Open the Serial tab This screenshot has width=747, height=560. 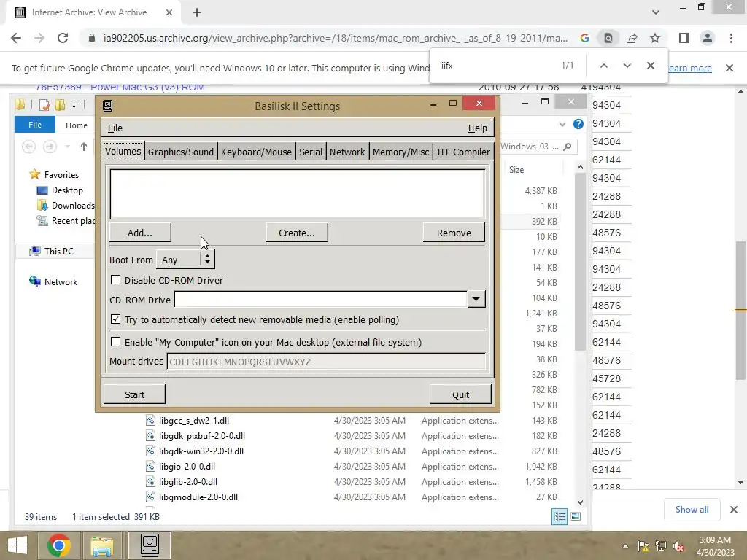point(311,152)
